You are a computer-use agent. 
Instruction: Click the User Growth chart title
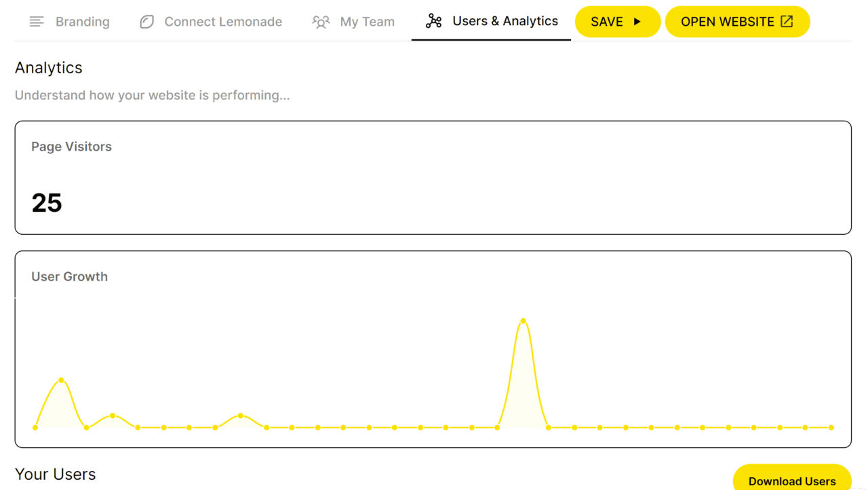pos(69,276)
